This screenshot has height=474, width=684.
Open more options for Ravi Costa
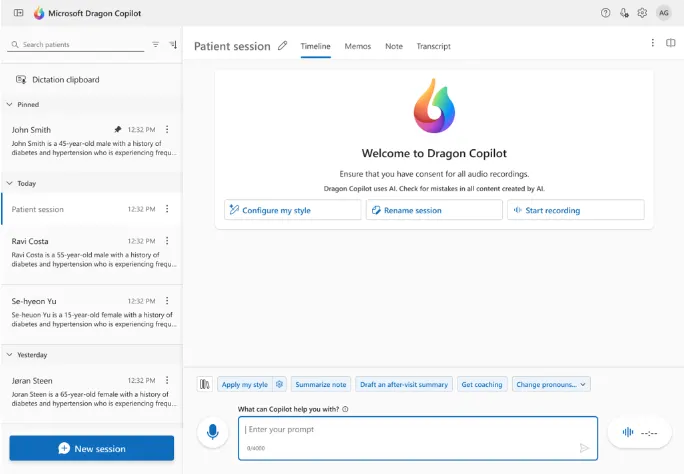[x=167, y=241]
